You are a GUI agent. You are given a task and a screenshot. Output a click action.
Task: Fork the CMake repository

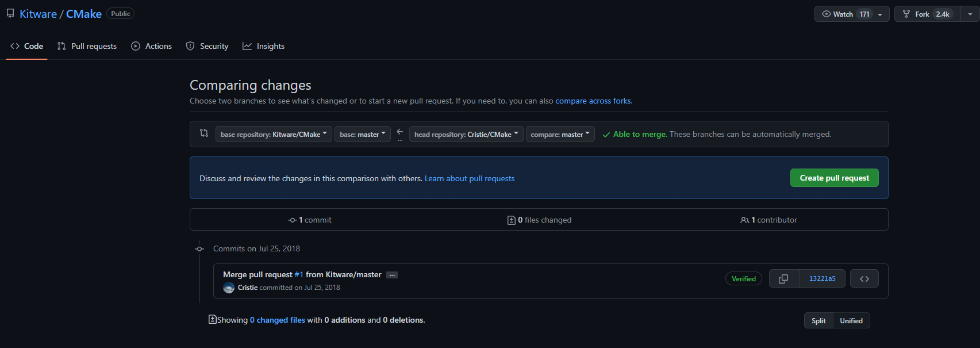pos(928,14)
